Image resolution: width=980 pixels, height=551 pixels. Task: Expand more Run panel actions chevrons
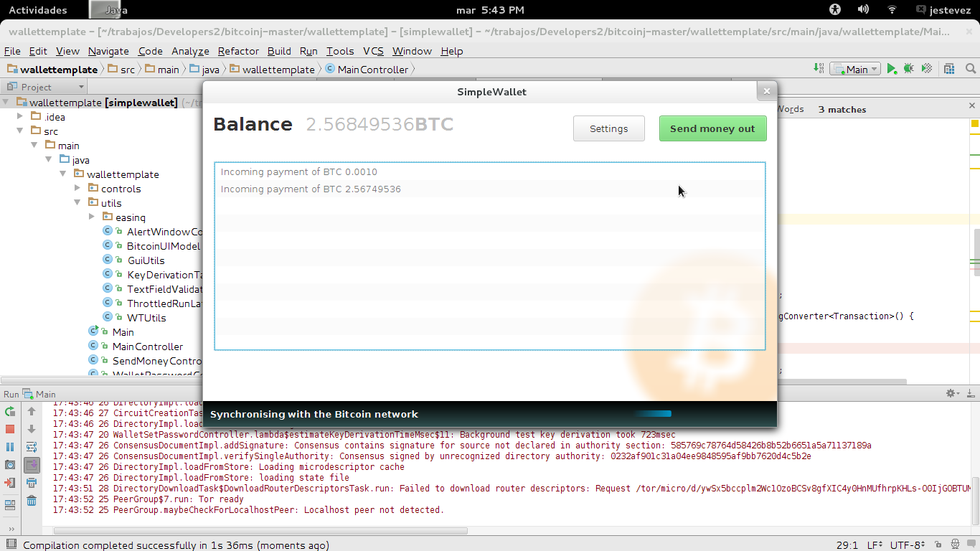10,529
